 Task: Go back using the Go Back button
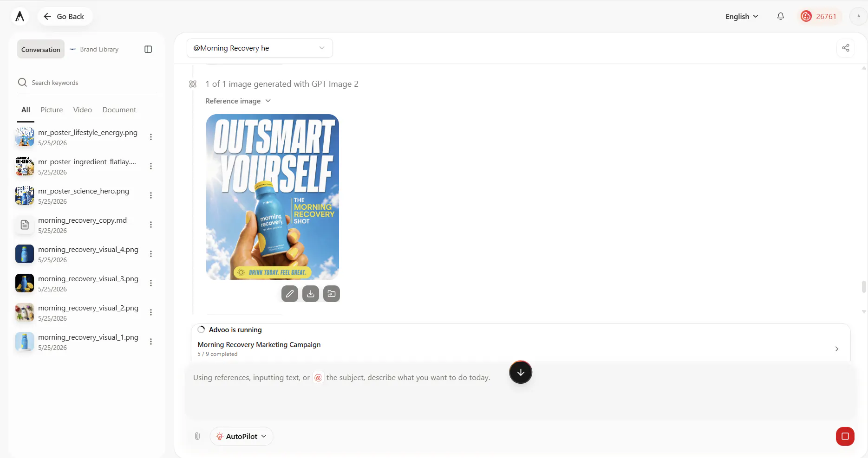65,16
